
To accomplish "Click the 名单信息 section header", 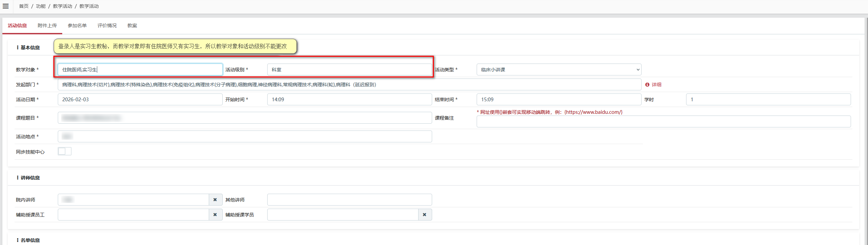I will tap(30, 240).
